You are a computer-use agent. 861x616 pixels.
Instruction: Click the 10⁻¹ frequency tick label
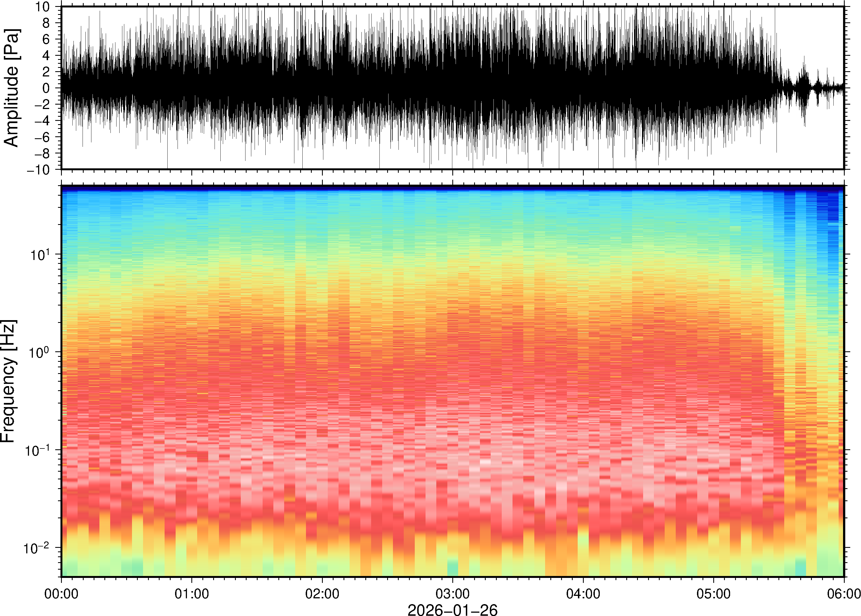click(x=37, y=450)
